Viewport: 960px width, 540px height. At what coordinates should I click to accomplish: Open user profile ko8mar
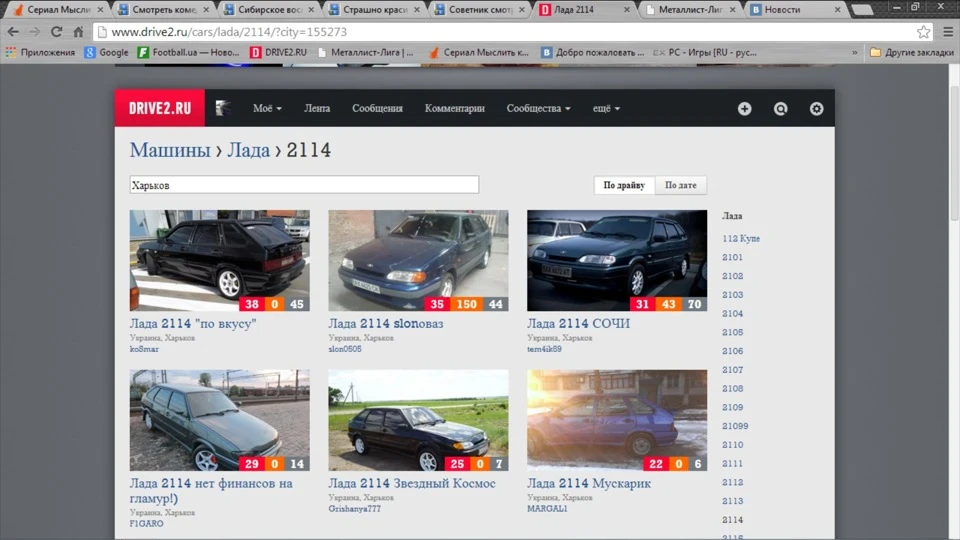coord(144,349)
